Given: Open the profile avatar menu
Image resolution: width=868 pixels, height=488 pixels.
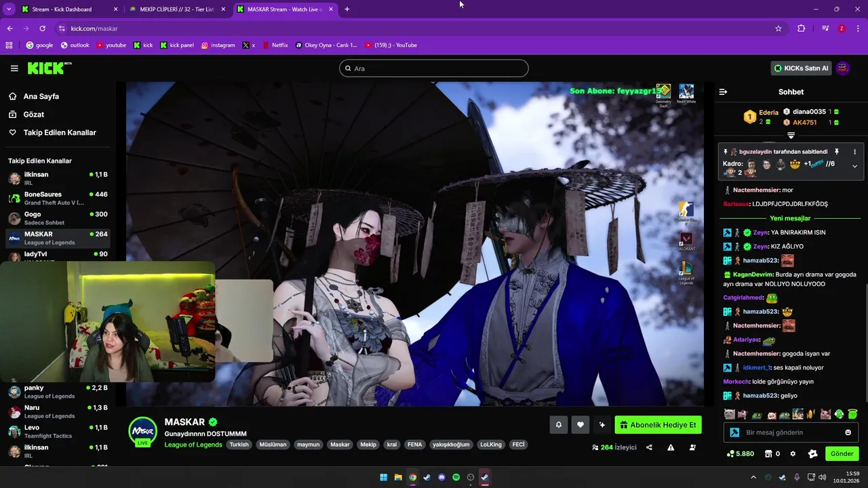Looking at the screenshot, I should click(842, 68).
